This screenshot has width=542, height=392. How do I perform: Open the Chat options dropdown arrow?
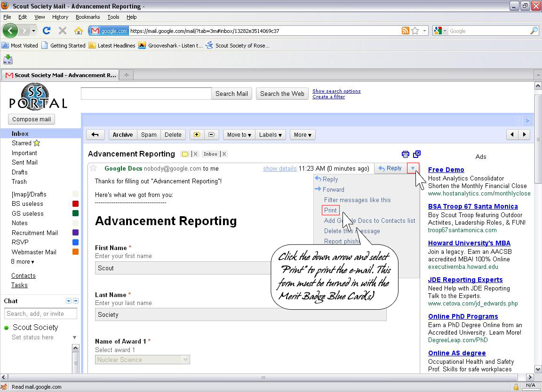tap(68, 301)
